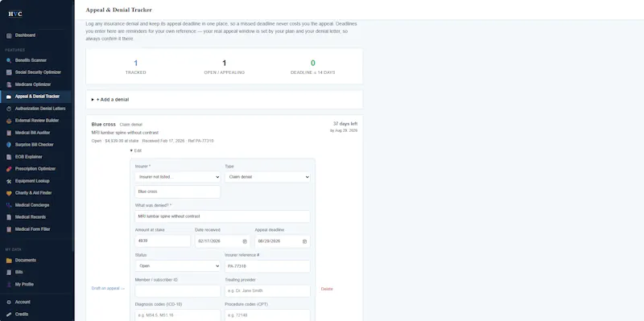Click the Dashboard grid icon
644x321 pixels.
point(9,35)
